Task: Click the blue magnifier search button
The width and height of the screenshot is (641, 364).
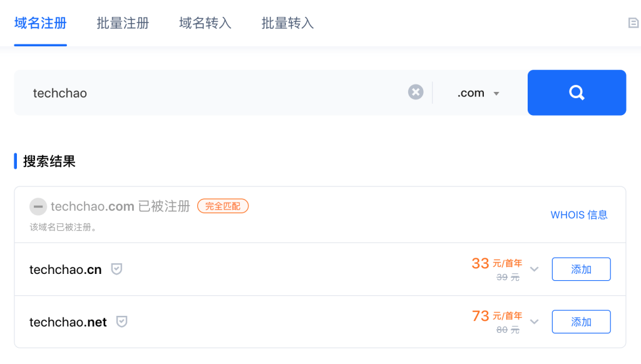Action: coord(577,93)
